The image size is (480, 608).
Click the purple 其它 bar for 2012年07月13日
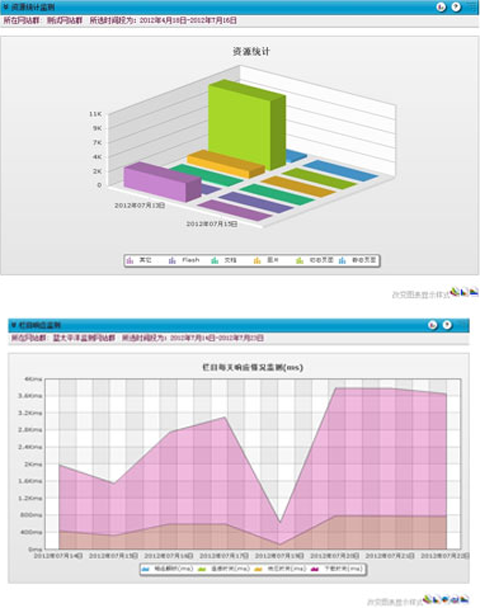pyautogui.click(x=162, y=182)
